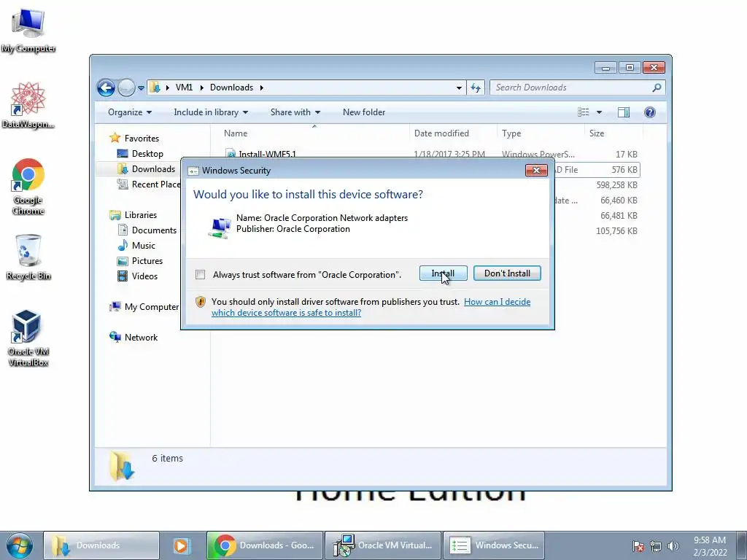This screenshot has width=747, height=560.
Task: Open How can I decide link
Action: (x=497, y=302)
